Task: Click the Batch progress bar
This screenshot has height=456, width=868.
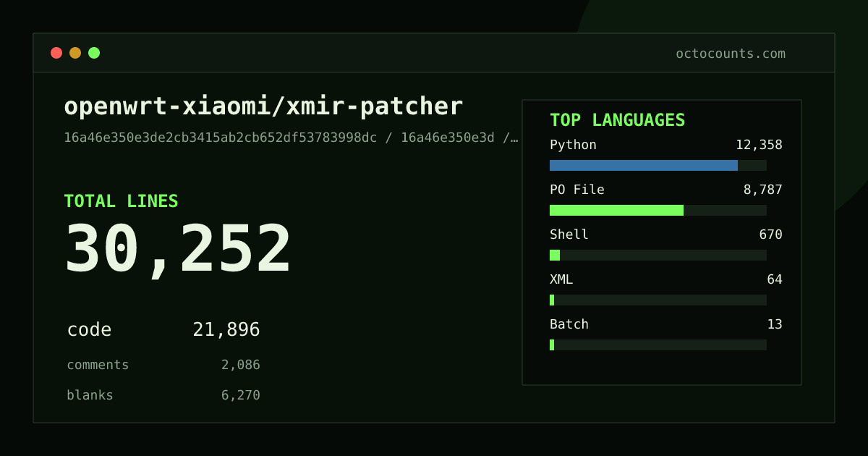Action: [x=658, y=345]
